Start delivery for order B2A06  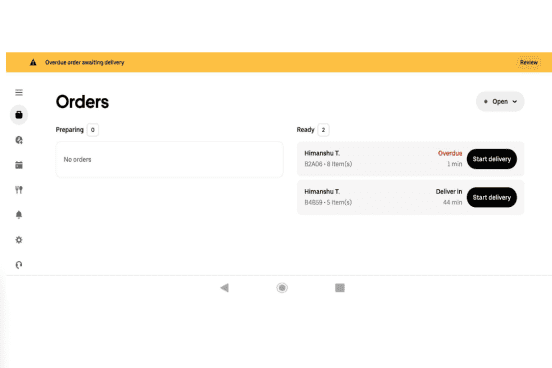pyautogui.click(x=492, y=159)
